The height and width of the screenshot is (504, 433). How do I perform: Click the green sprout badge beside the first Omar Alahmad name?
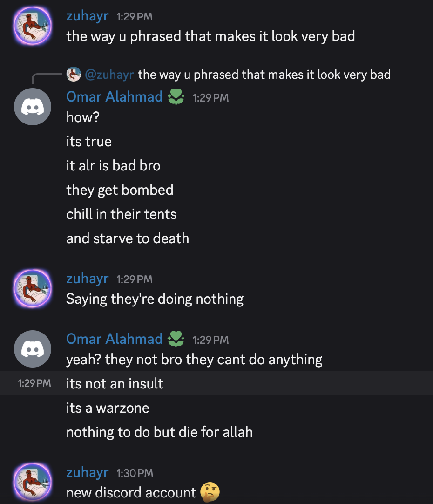tap(176, 97)
